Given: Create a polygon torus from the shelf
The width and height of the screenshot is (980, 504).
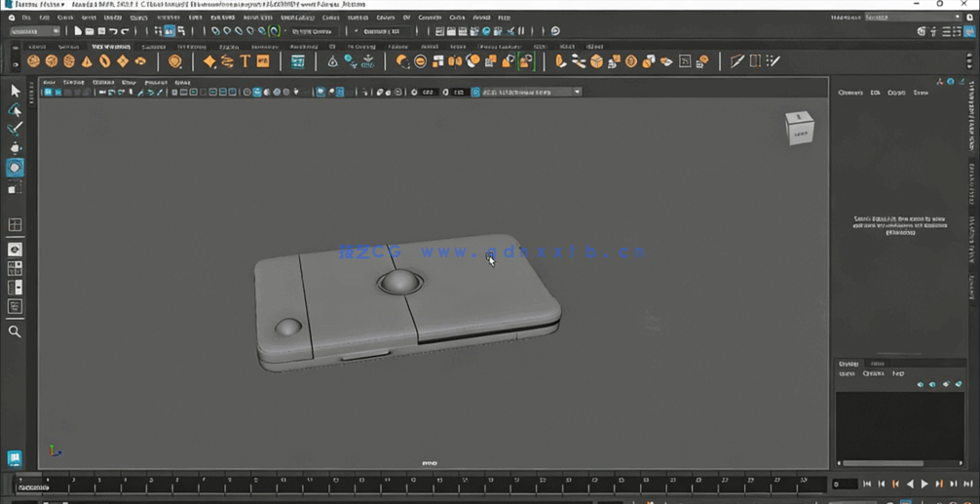Looking at the screenshot, I should pyautogui.click(x=104, y=61).
